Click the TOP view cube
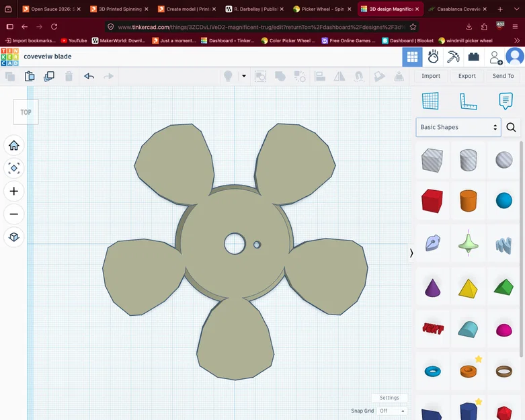525x420 pixels. coord(26,112)
